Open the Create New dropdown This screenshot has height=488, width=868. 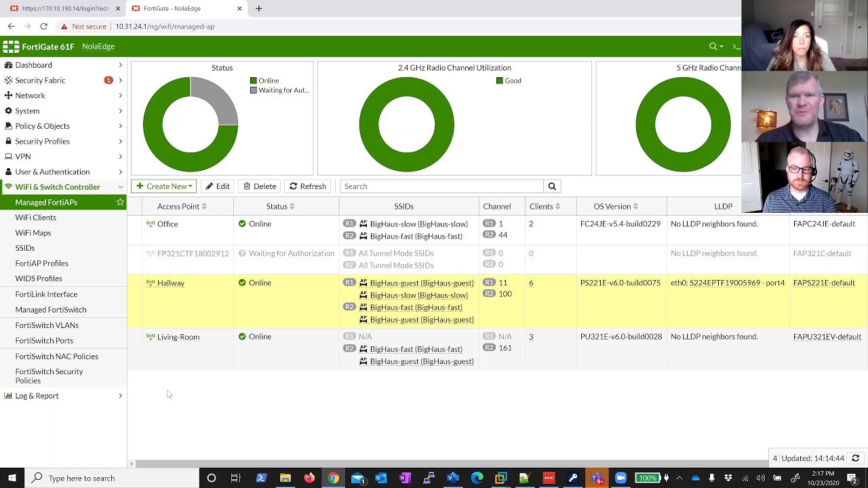(164, 186)
